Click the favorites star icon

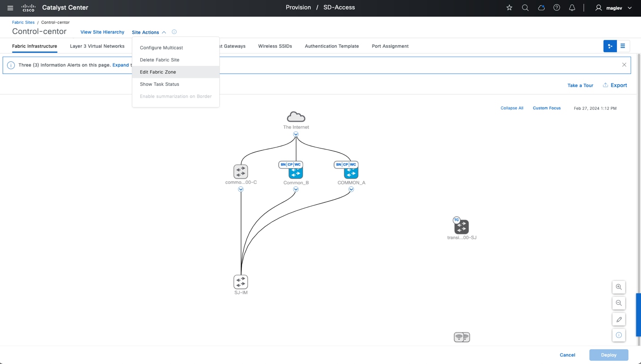point(509,8)
